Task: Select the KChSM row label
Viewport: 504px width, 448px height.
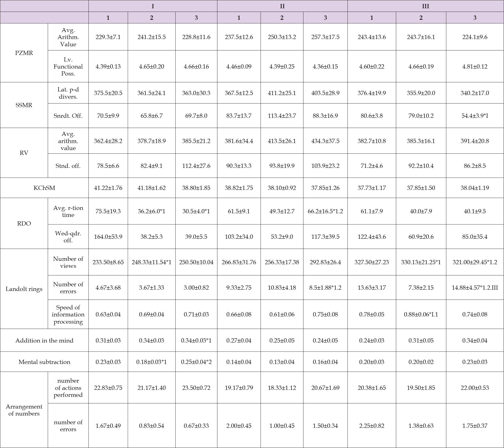Action: tap(44, 188)
